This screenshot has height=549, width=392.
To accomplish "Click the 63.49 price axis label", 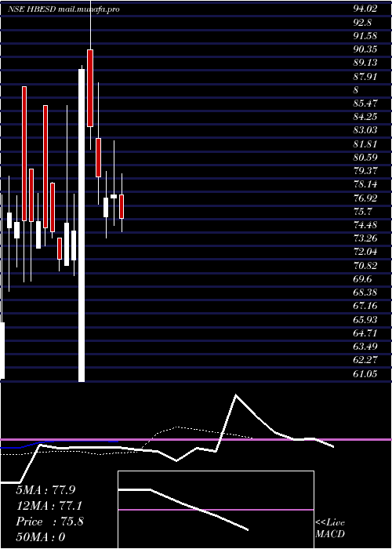I will tap(365, 347).
